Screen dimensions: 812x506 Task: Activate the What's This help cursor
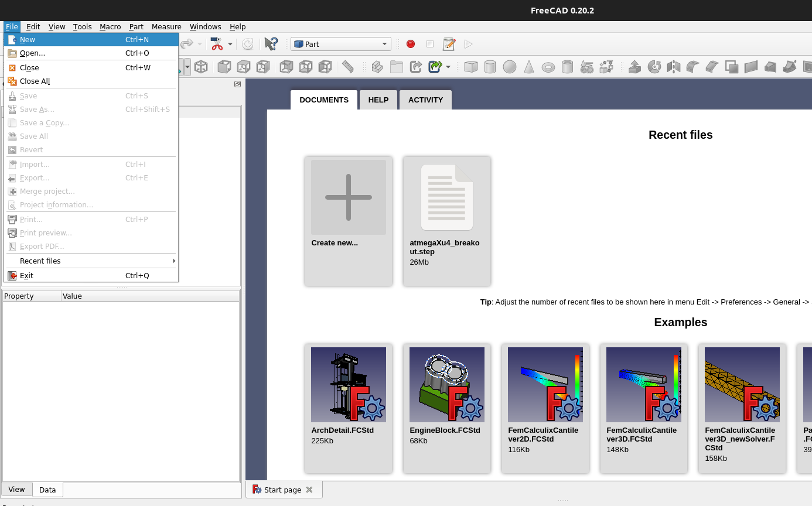coord(271,44)
